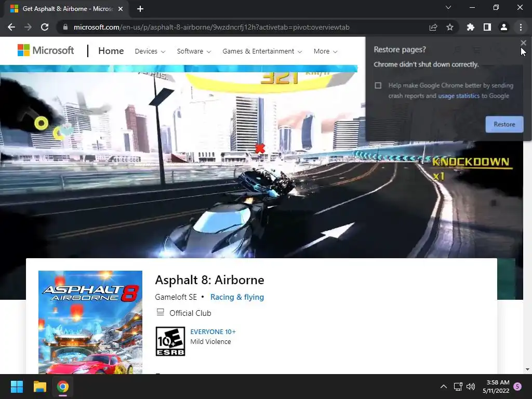Expand the Devices menu
Viewport: 532px width, 399px height.
(x=150, y=51)
